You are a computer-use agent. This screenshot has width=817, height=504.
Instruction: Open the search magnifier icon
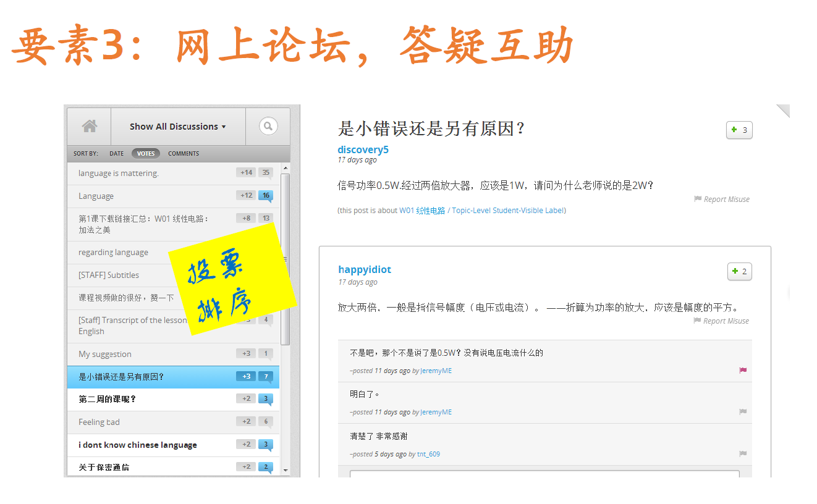(268, 127)
